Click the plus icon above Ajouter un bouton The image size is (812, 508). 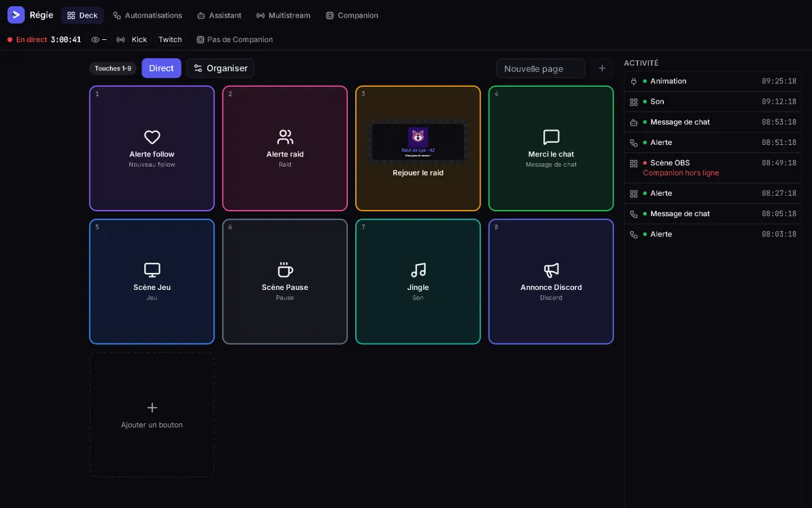tap(152, 407)
